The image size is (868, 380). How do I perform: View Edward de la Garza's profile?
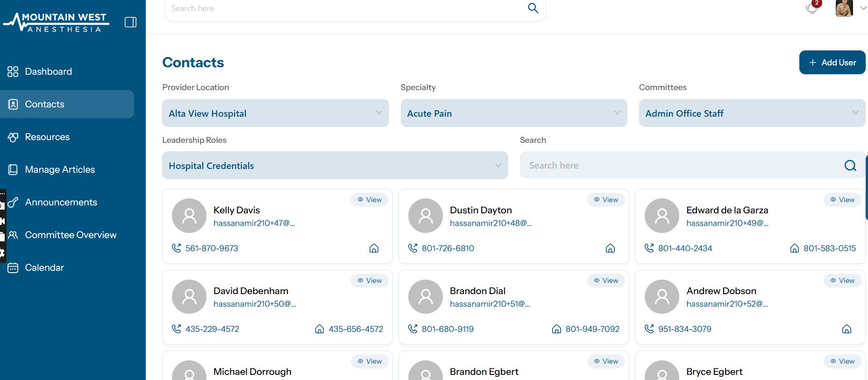point(842,200)
